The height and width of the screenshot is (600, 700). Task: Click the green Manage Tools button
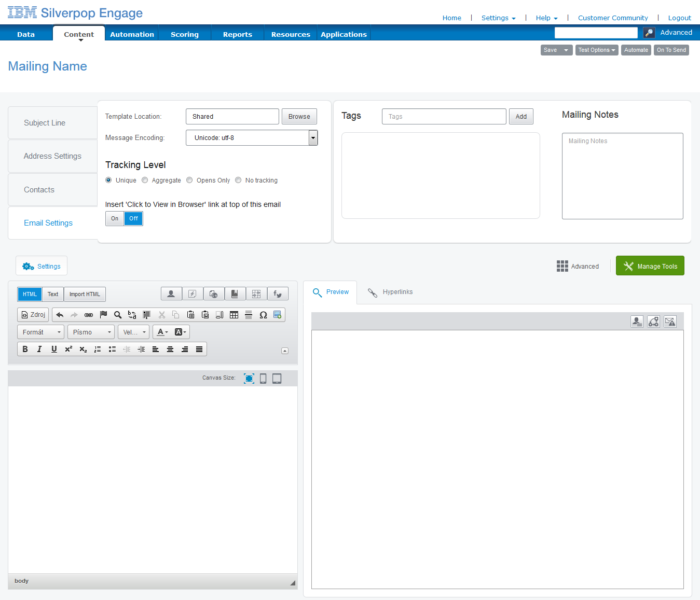(650, 266)
